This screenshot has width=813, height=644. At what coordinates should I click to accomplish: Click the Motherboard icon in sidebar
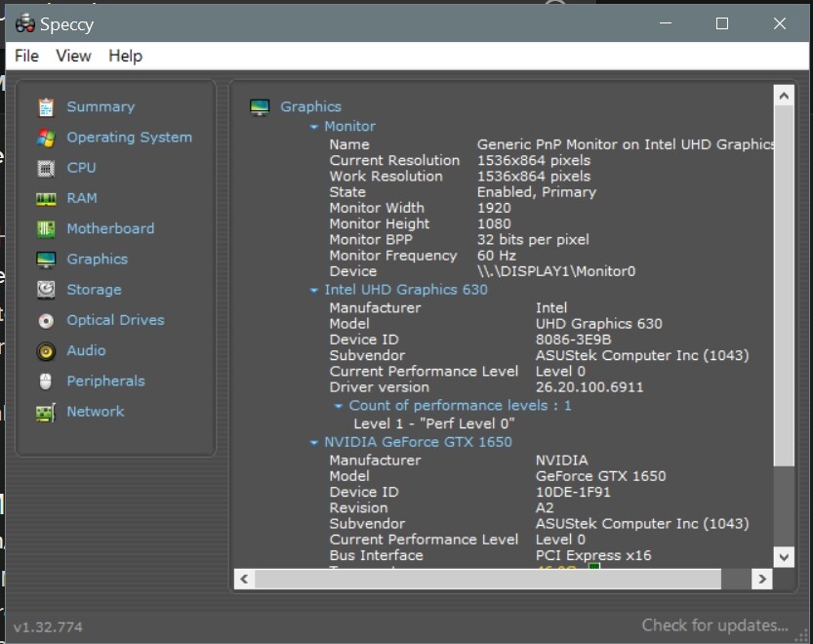(x=46, y=229)
